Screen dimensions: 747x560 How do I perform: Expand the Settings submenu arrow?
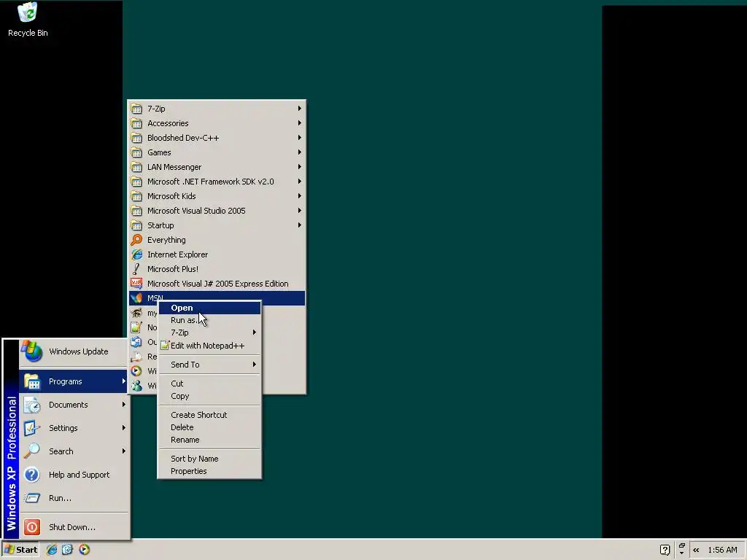[x=124, y=427]
